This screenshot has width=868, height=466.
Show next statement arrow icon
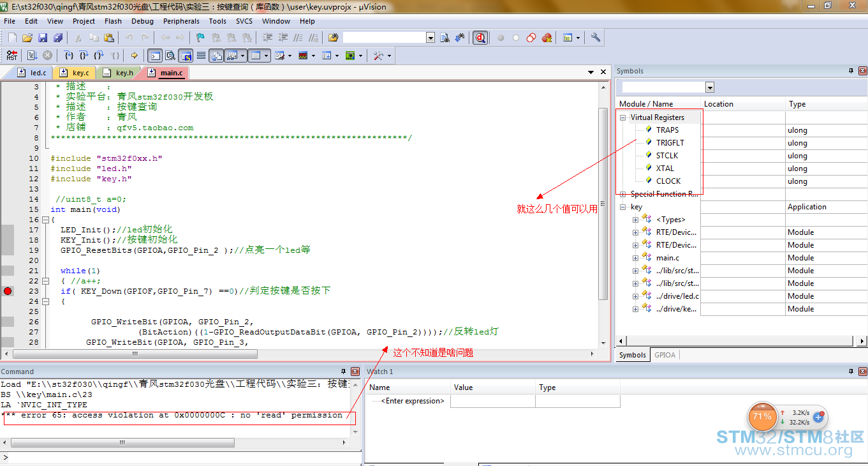[134, 56]
